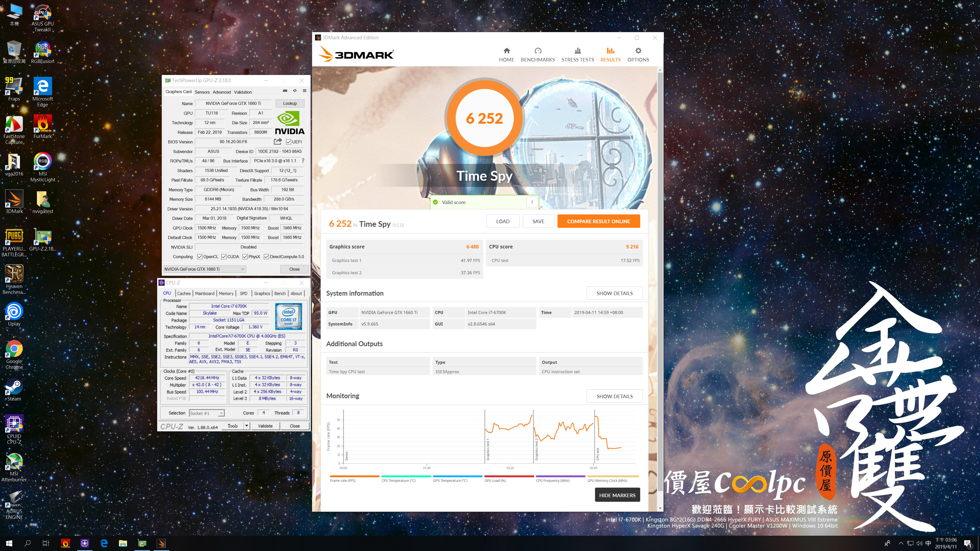980x551 pixels.
Task: Click the valid score question mark help
Action: pos(532,202)
